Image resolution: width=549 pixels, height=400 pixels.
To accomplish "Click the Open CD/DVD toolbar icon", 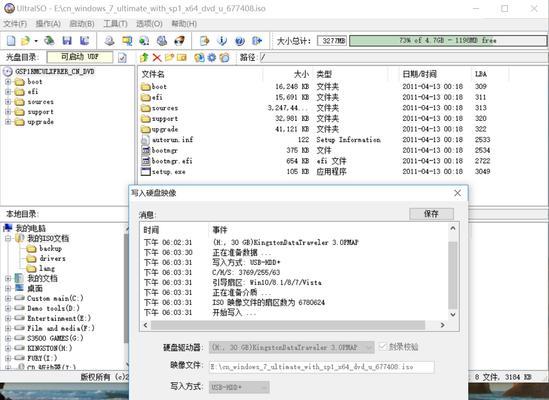I will click(x=49, y=41).
